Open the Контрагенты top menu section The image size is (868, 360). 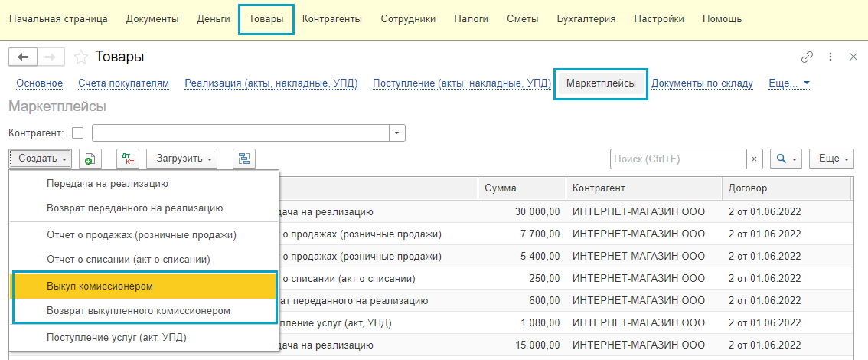click(332, 19)
